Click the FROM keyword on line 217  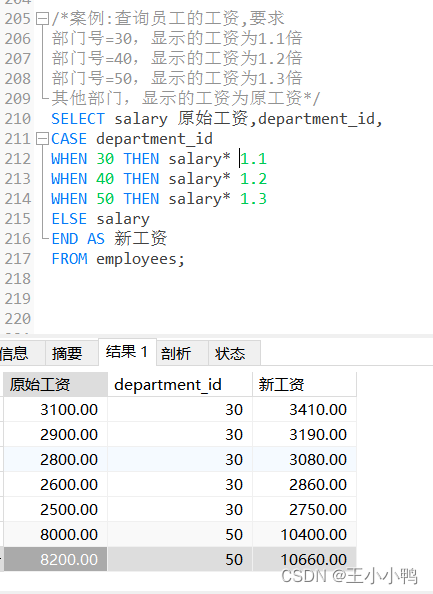coord(69,259)
